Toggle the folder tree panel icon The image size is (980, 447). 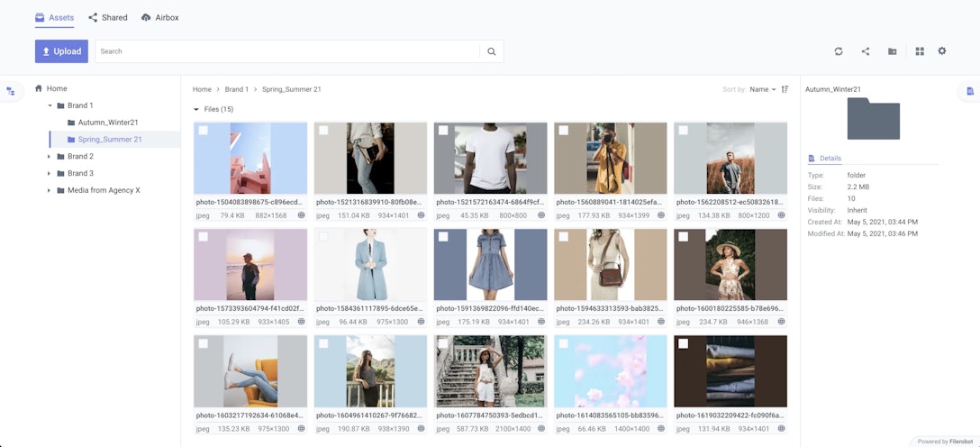(11, 91)
